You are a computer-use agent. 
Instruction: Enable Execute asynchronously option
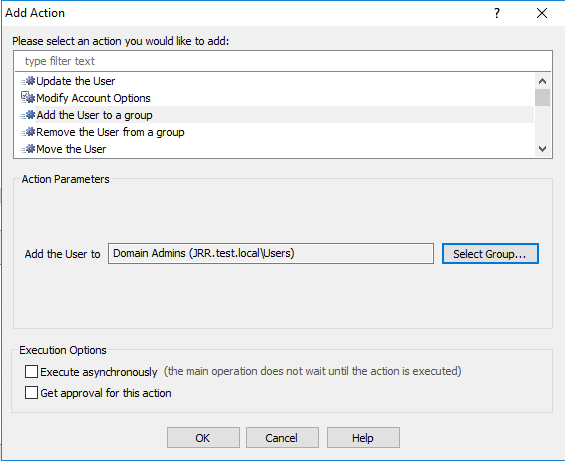pyautogui.click(x=31, y=371)
